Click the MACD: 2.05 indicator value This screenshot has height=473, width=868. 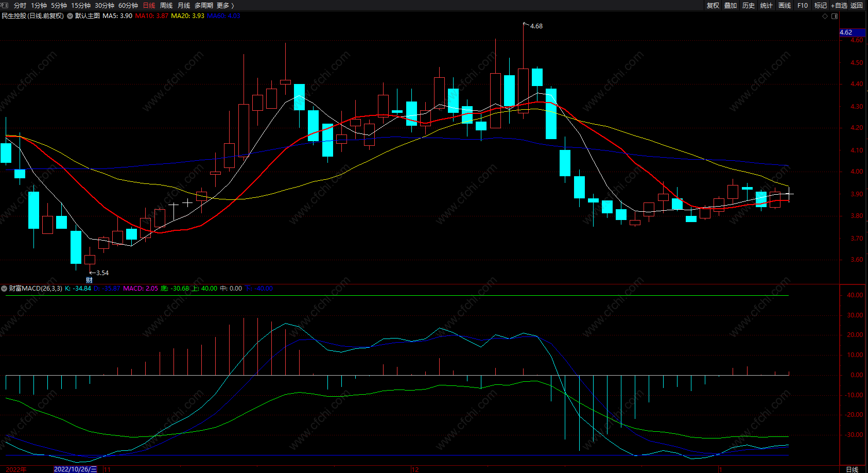141,289
